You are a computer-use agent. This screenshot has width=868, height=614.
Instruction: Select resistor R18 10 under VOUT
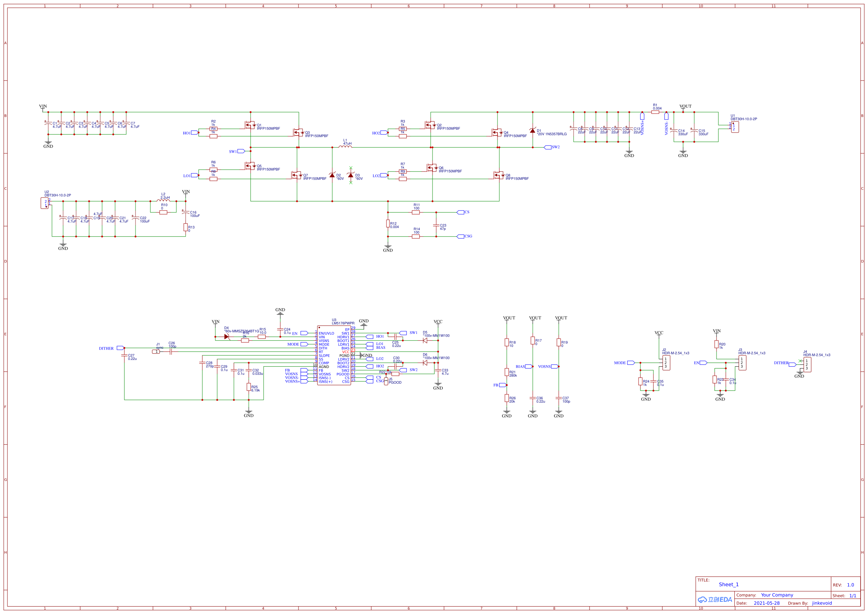coord(507,342)
